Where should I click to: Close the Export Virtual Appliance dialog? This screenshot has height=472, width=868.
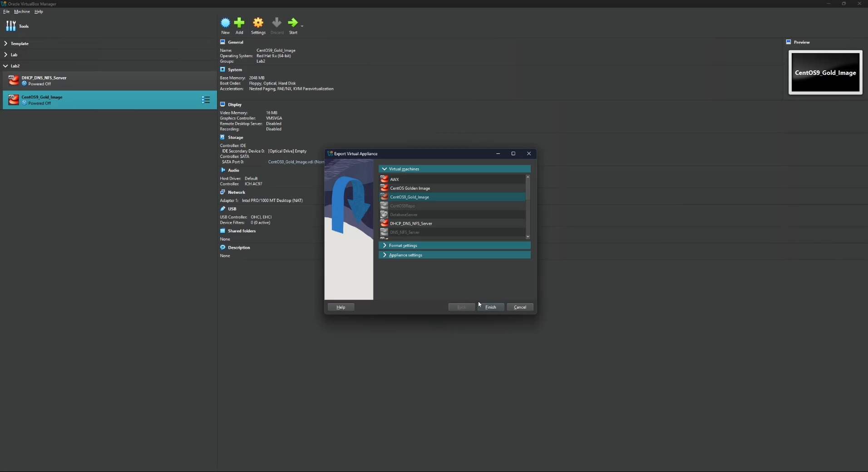click(529, 153)
